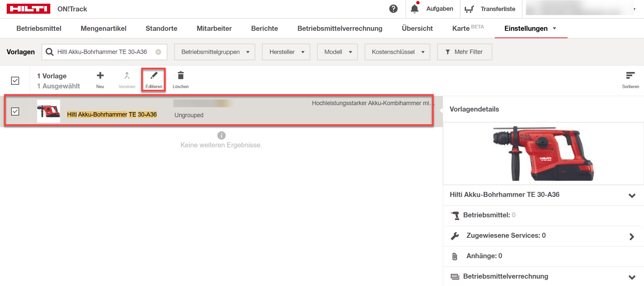
Task: Go to the Betriebsmittel tab
Action: coord(39,28)
